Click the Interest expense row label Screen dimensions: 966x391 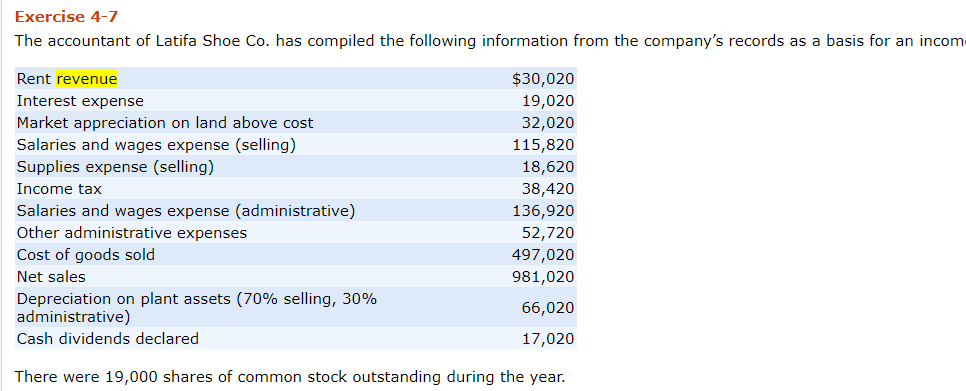[80, 101]
